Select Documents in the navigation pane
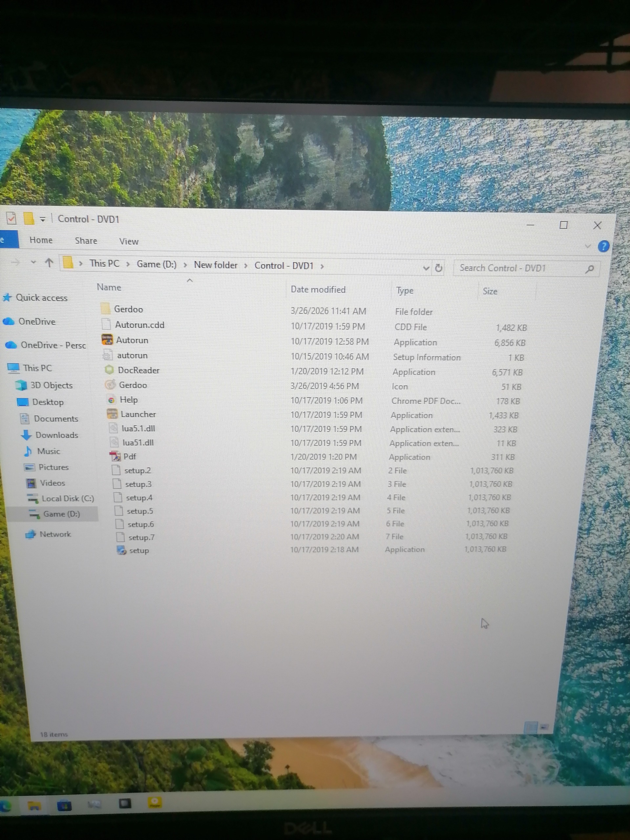The height and width of the screenshot is (840, 630). 56,418
